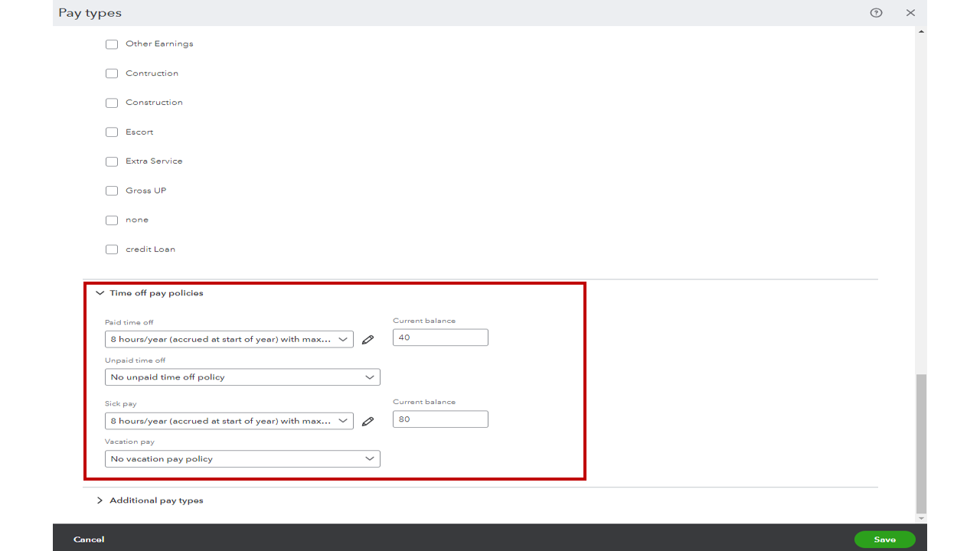The width and height of the screenshot is (980, 551).
Task: Select the Paid time off current balance field
Action: point(440,337)
